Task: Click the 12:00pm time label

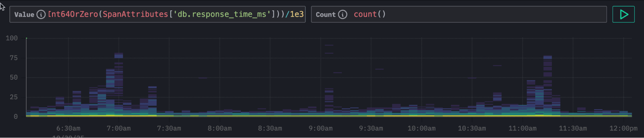Action: click(x=623, y=128)
